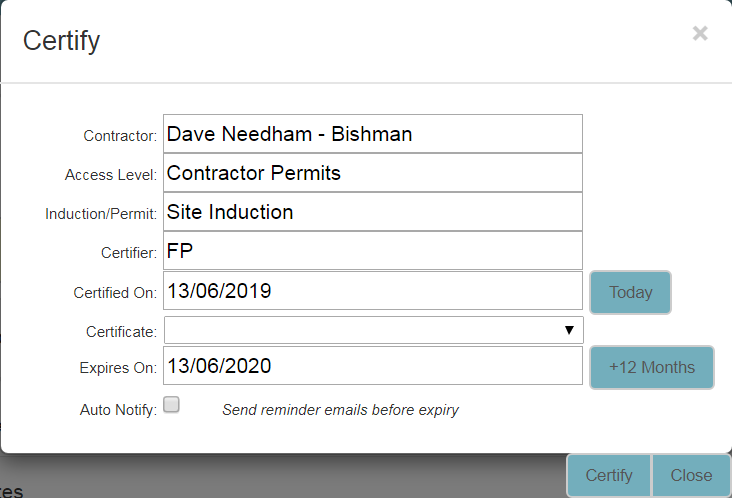The width and height of the screenshot is (732, 498).
Task: Select the Induction/Permit field with Site Induction
Action: tap(372, 212)
